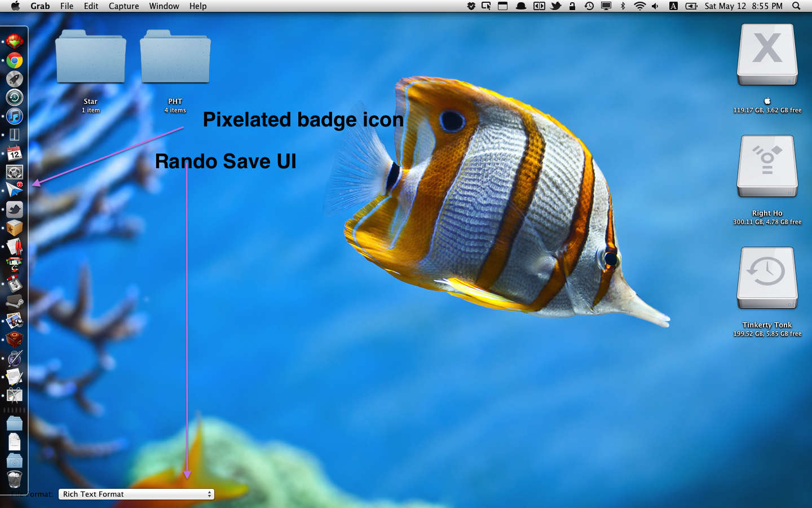Open the battery status menu

pos(691,6)
